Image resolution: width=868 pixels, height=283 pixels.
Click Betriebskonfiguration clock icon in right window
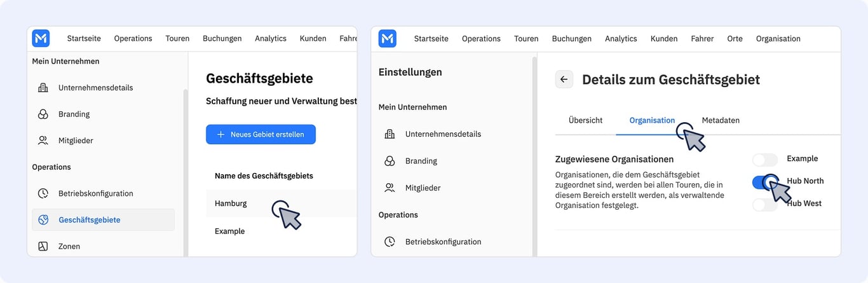tap(390, 242)
